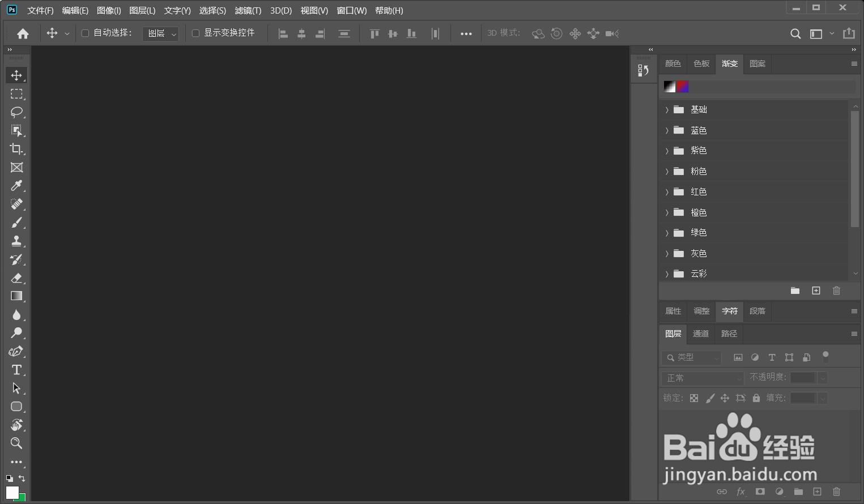Open the Edit Toolbar three-dots button
This screenshot has height=504, width=864.
[x=16, y=462]
